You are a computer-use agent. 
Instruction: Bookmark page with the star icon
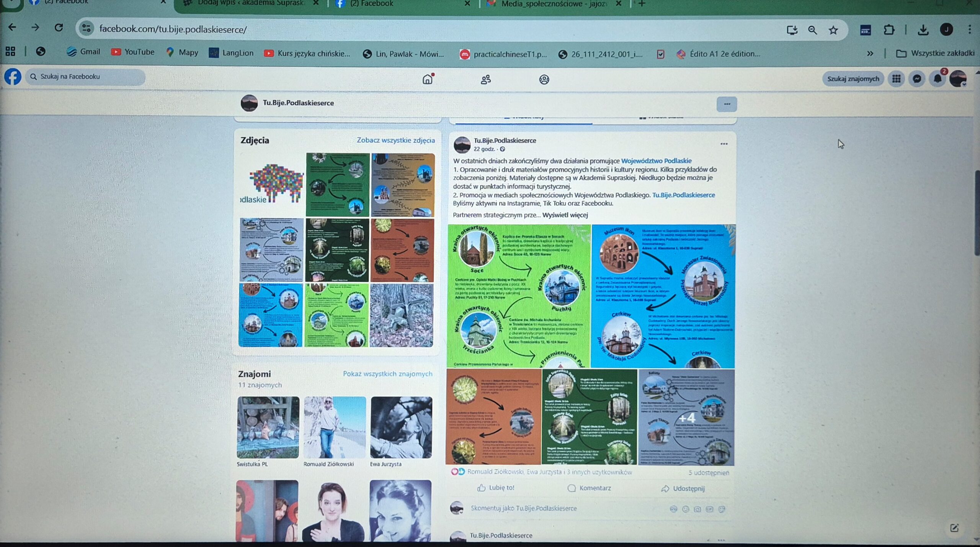833,30
